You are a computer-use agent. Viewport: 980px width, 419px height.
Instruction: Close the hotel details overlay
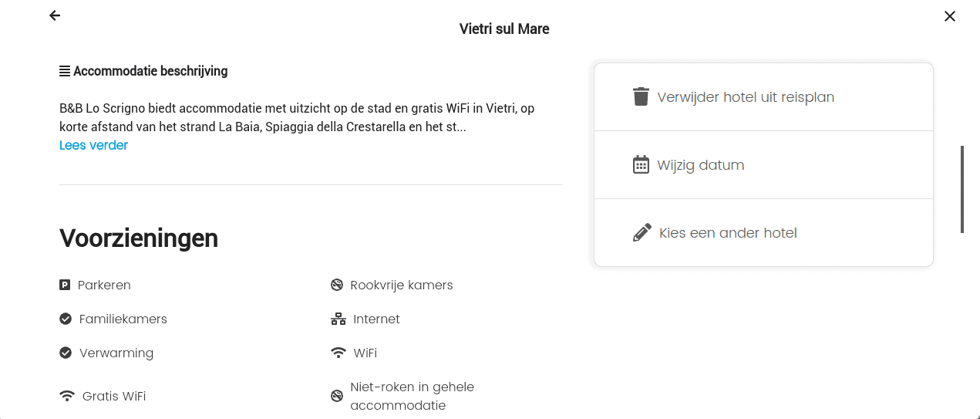click(x=950, y=16)
